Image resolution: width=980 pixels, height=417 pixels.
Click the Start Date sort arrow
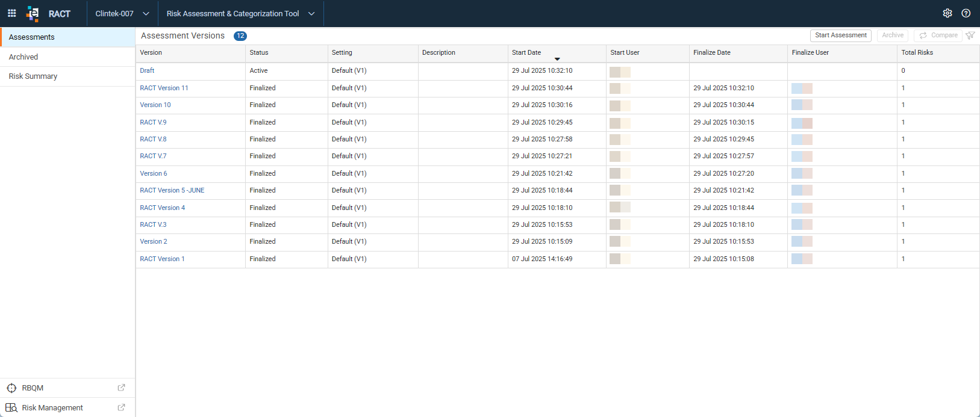tap(557, 59)
